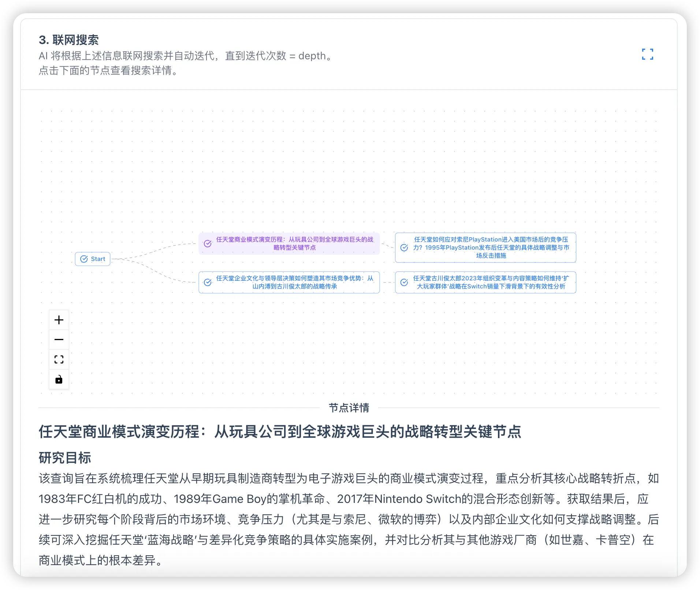Click the 研究目标 subheading
700x590 pixels.
[65, 458]
